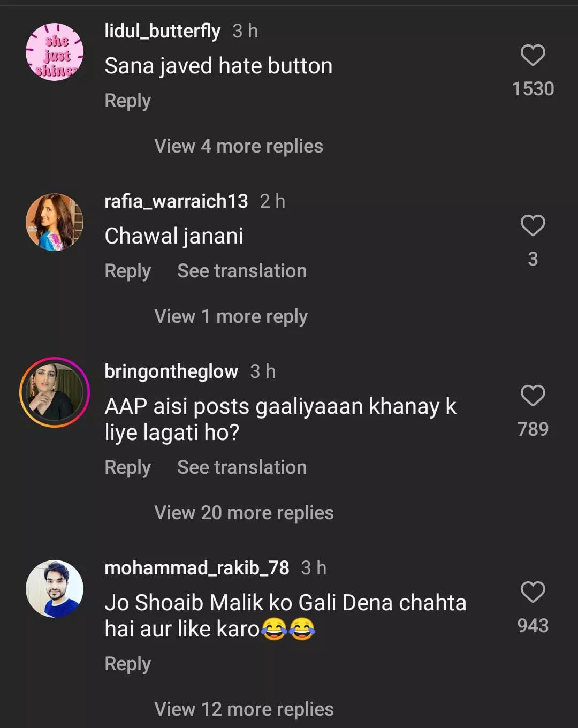Open mohammad_rakib_78's profile picture
Image resolution: width=578 pixels, height=728 pixels.
[x=55, y=589]
